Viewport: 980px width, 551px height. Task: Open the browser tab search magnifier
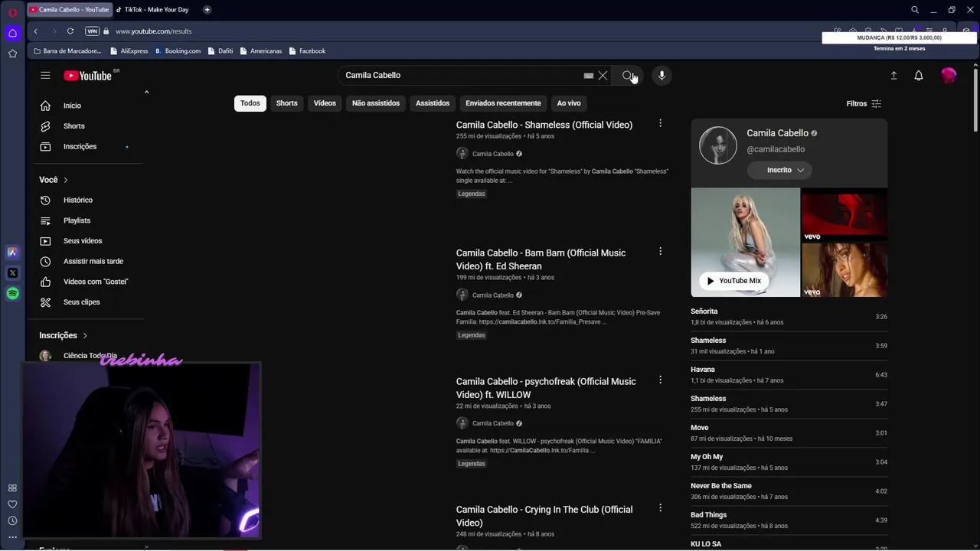915,10
